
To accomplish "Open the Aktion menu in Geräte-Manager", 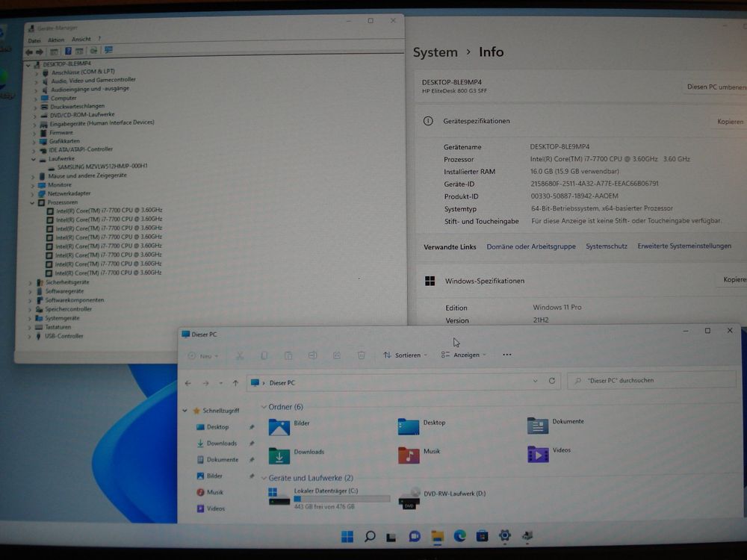I will (56, 40).
